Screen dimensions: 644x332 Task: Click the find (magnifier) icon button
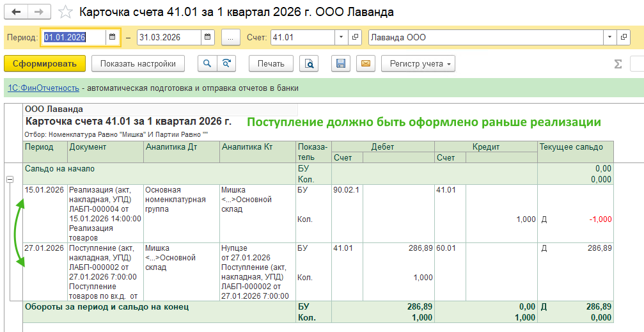207,63
